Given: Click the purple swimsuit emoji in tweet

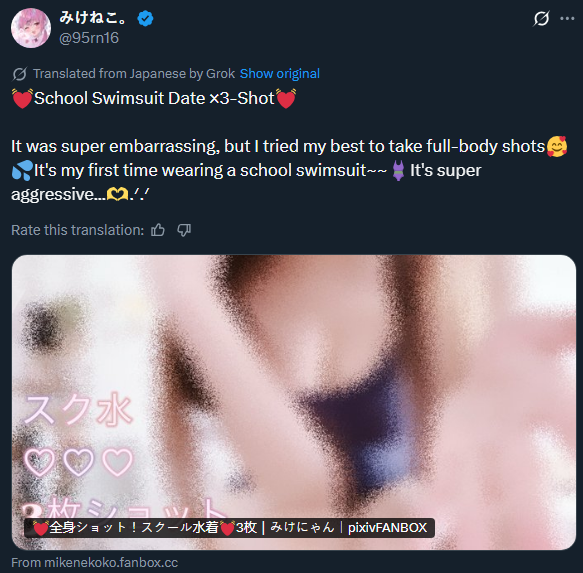Looking at the screenshot, I should 398,171.
